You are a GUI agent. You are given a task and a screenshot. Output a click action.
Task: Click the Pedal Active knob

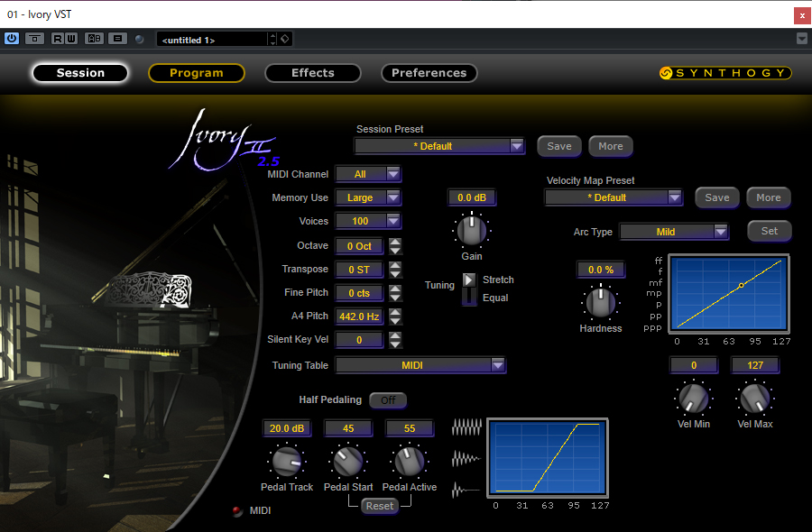point(409,461)
